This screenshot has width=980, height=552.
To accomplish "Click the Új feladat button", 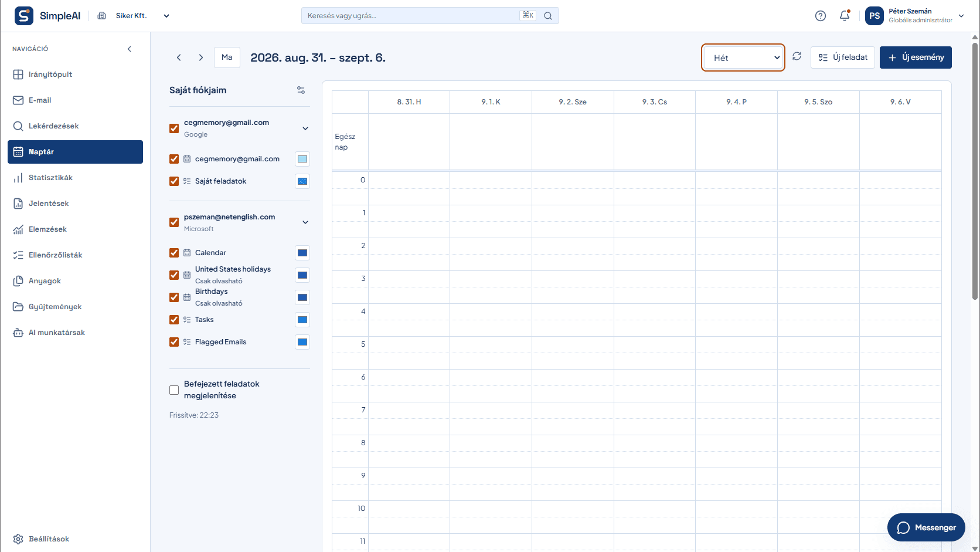I will (843, 57).
